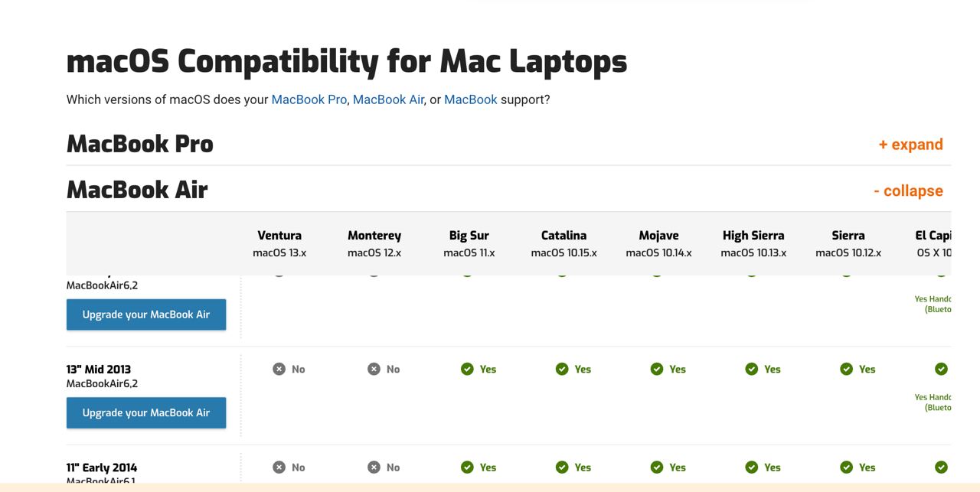Expand the MacBook Pro section

(910, 145)
